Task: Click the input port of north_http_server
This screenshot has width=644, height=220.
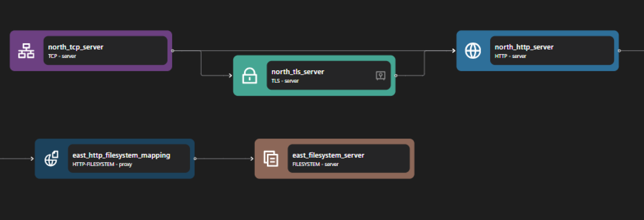Action: click(454, 51)
